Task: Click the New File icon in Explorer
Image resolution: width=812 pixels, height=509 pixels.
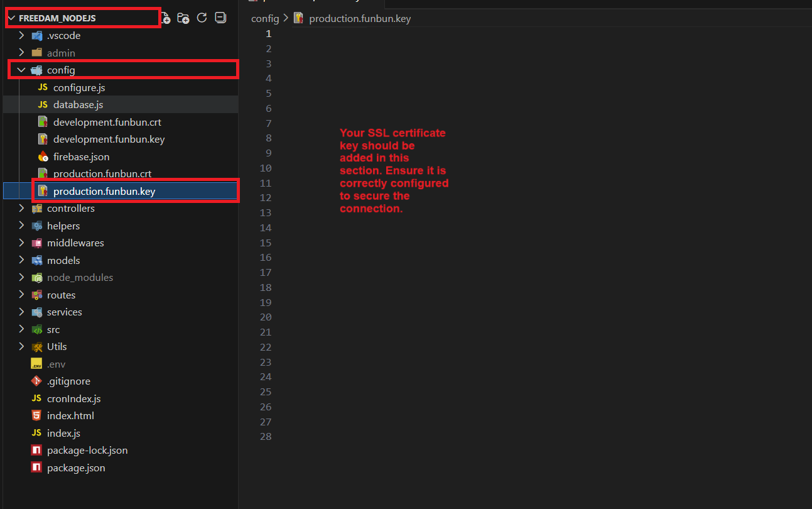Action: click(x=165, y=18)
